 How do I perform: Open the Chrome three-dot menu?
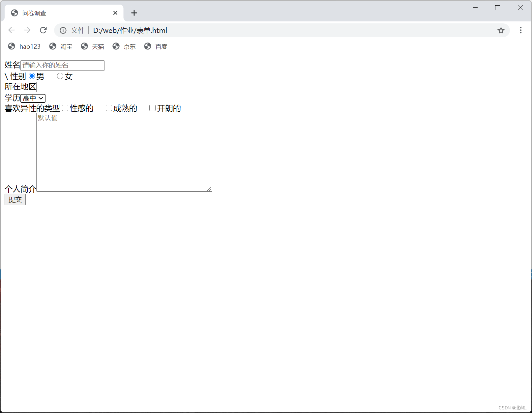520,30
